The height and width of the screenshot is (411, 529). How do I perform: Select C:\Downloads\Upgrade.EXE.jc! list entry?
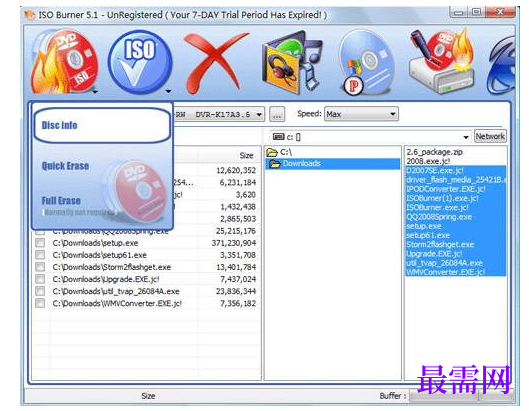click(106, 279)
